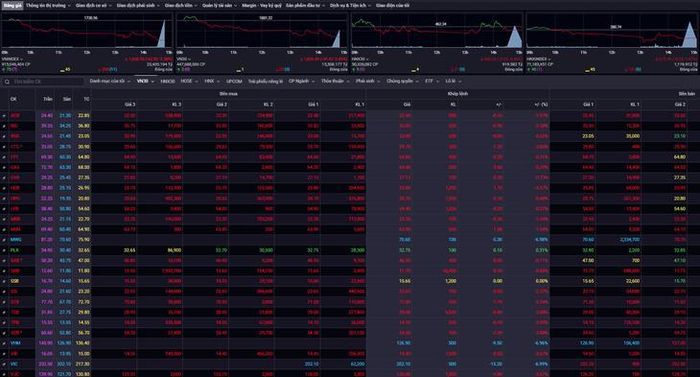Open Thông tin thị trường menu
The image size is (700, 377).
(x=48, y=5)
